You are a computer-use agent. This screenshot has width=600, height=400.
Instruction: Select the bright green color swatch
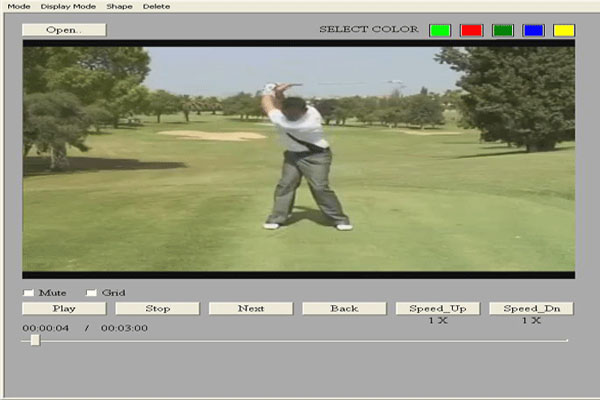click(x=440, y=30)
